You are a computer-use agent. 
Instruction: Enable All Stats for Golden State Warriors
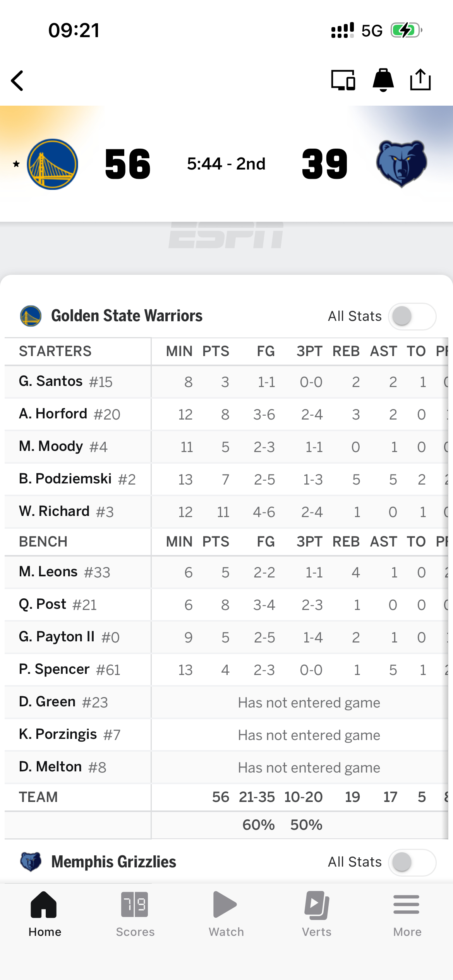412,316
